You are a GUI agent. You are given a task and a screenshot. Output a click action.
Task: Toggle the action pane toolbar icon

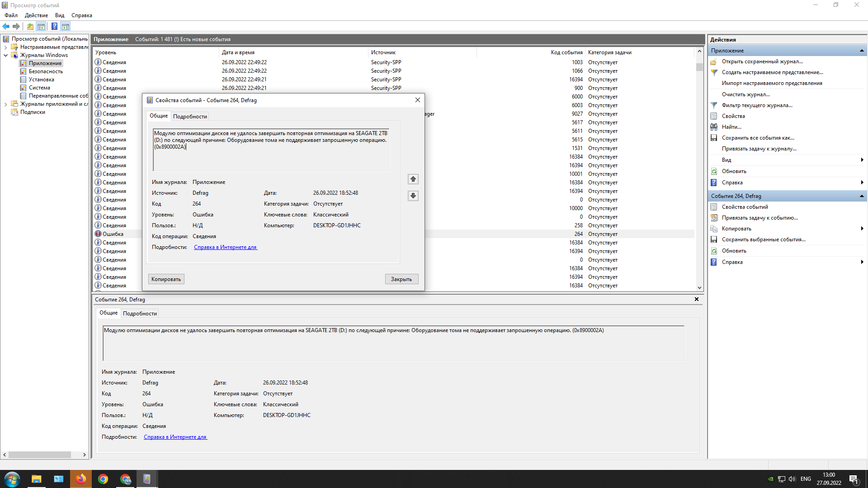point(66,26)
